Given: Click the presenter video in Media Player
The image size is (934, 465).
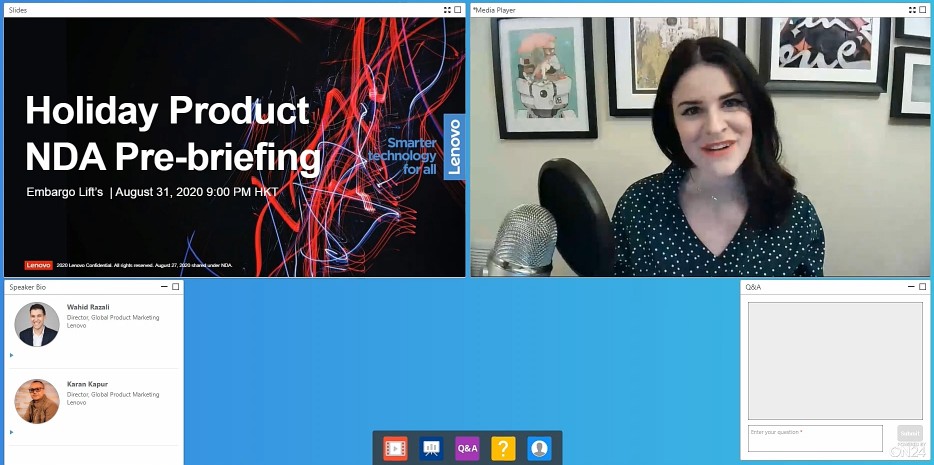Looking at the screenshot, I should (700, 147).
